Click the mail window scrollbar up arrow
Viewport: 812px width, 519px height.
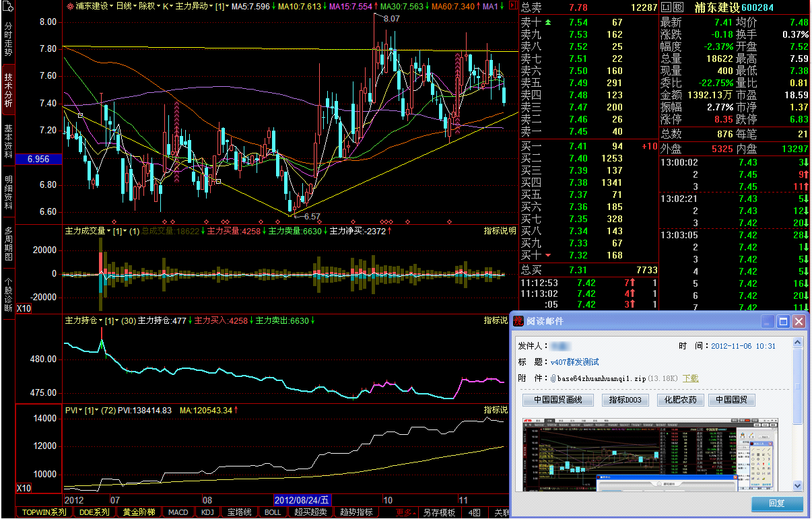797,343
